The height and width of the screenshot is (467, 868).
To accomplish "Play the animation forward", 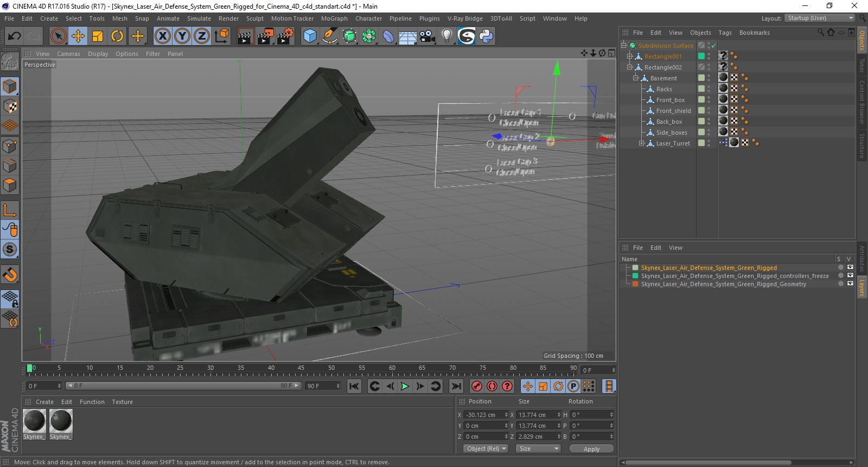I will (x=405, y=386).
